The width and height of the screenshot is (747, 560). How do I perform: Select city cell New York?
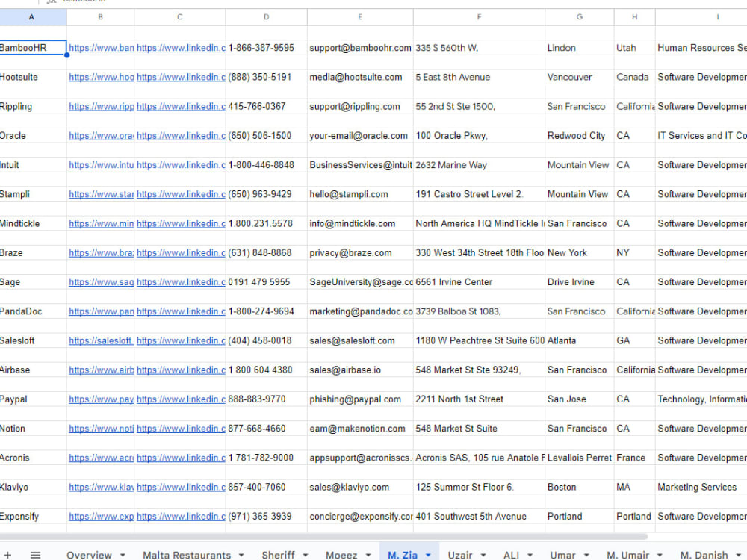pyautogui.click(x=580, y=253)
